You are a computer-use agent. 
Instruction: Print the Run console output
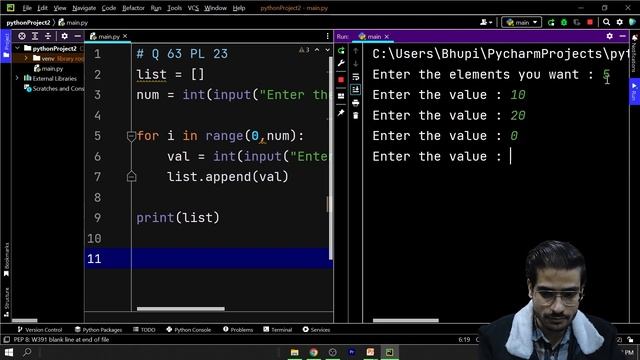coord(356,103)
